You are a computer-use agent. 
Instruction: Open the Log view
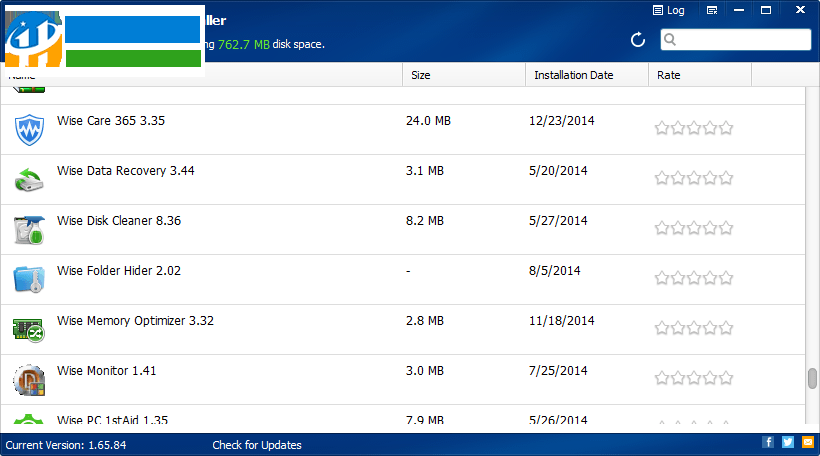click(668, 10)
